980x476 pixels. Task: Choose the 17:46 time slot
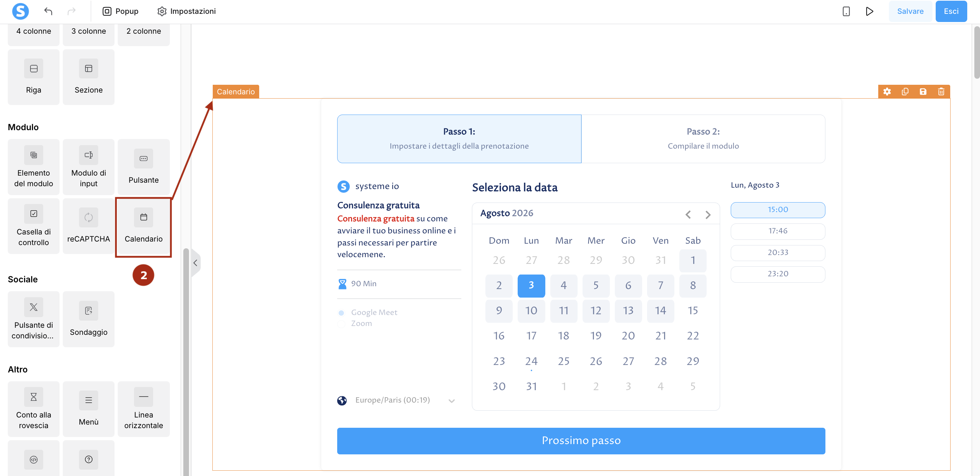[778, 231]
